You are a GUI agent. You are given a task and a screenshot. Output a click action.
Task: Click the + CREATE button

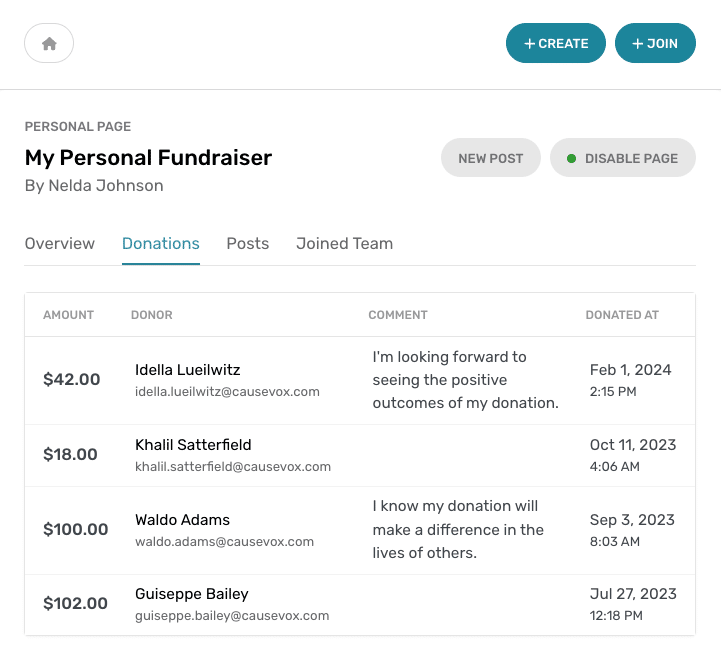point(555,43)
